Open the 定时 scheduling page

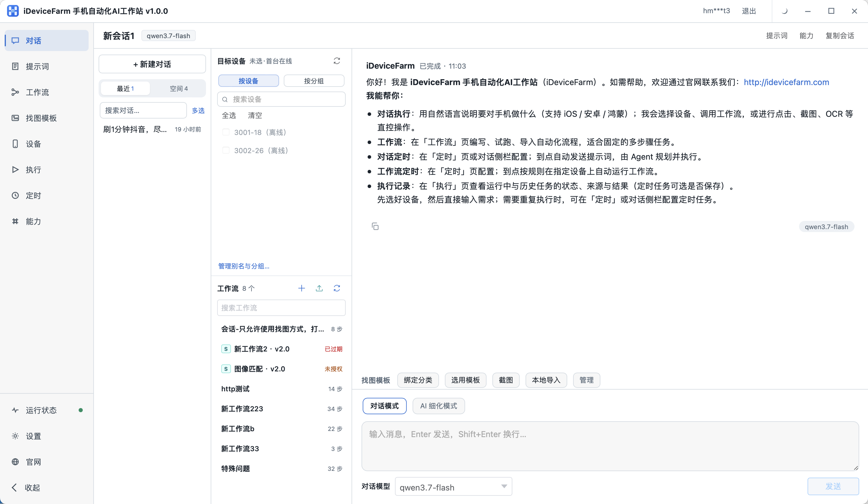tap(46, 196)
